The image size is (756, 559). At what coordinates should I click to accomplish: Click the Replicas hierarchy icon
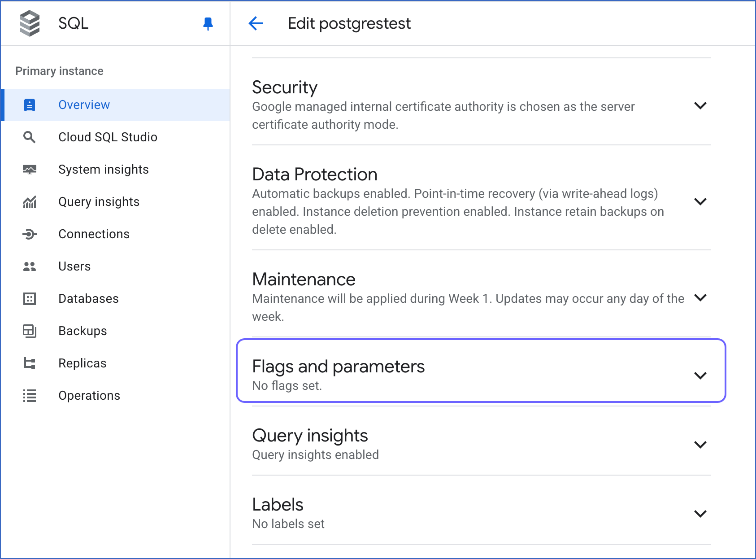(x=30, y=363)
